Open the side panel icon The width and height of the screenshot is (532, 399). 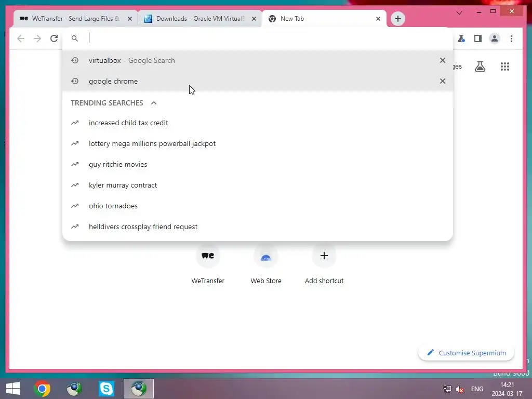click(478, 38)
